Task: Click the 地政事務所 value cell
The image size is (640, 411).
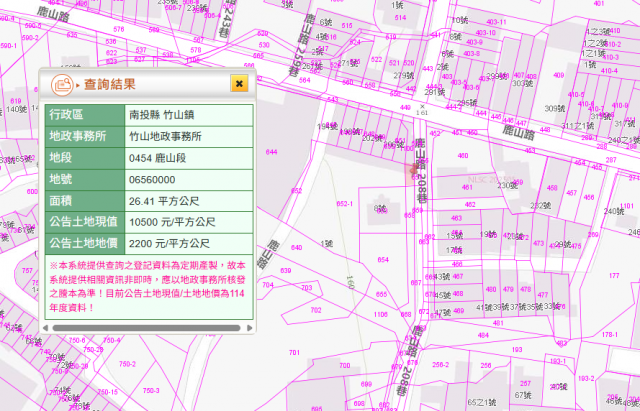Action: pos(166,136)
